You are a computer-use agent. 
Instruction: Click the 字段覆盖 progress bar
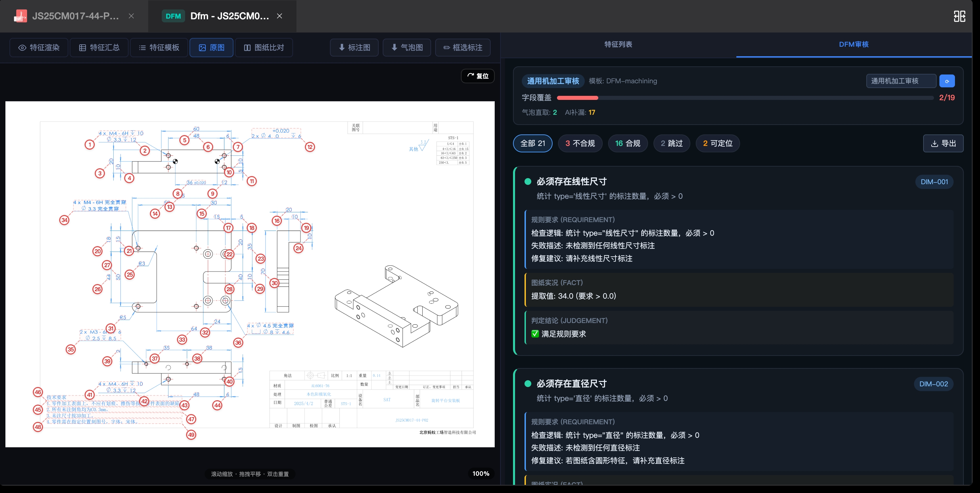pyautogui.click(x=745, y=98)
